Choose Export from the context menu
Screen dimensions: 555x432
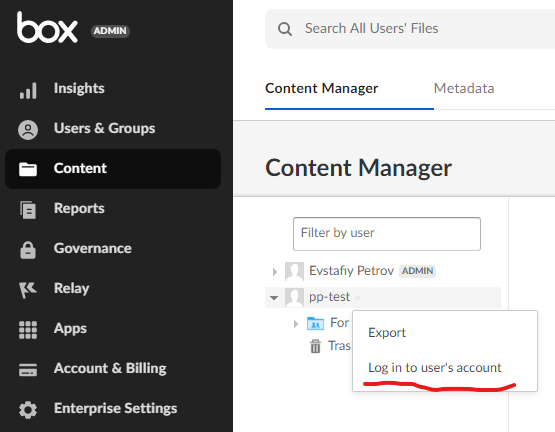coord(387,332)
